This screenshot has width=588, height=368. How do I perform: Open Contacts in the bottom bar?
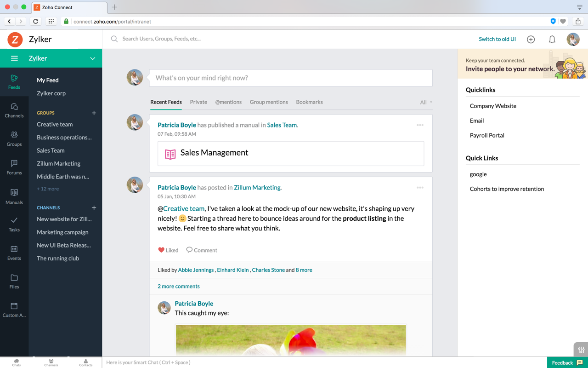pyautogui.click(x=86, y=363)
